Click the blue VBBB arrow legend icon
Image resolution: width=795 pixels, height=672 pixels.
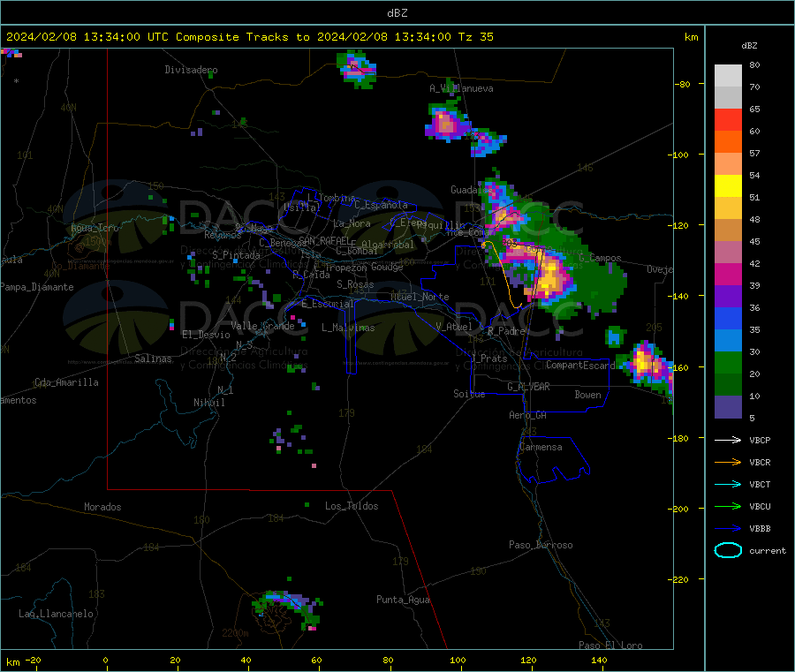(728, 529)
